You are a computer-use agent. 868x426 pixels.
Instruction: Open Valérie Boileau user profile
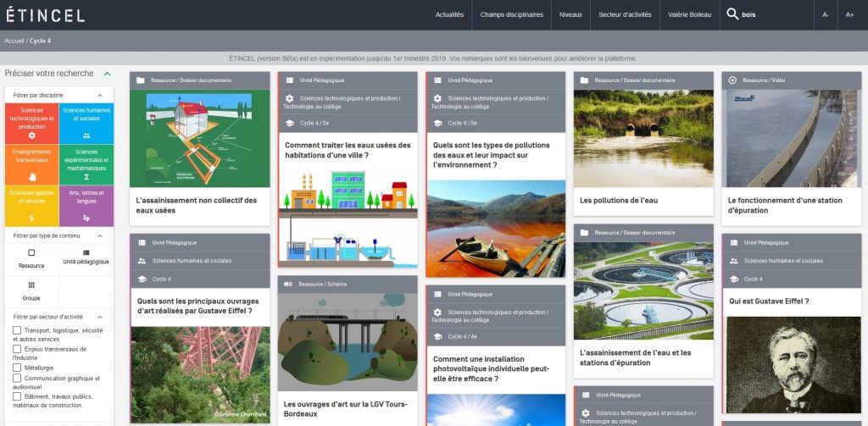(688, 15)
